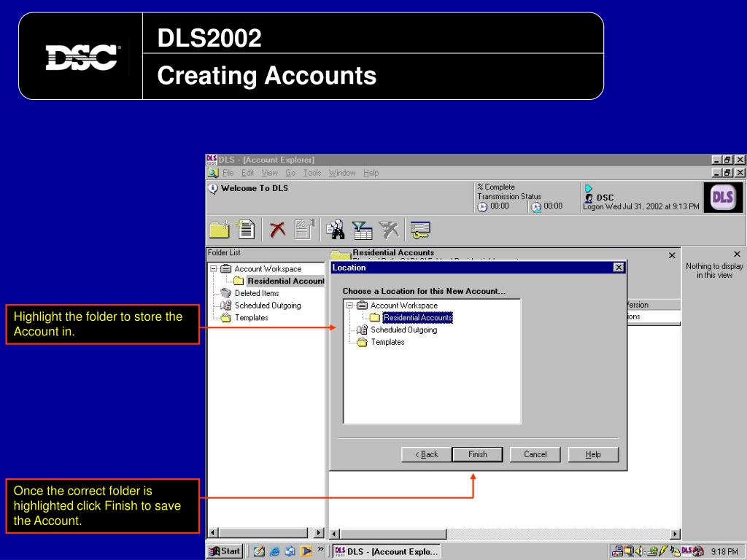Viewport: 747px width, 560px height.
Task: Open the Go menu
Action: coord(290,173)
